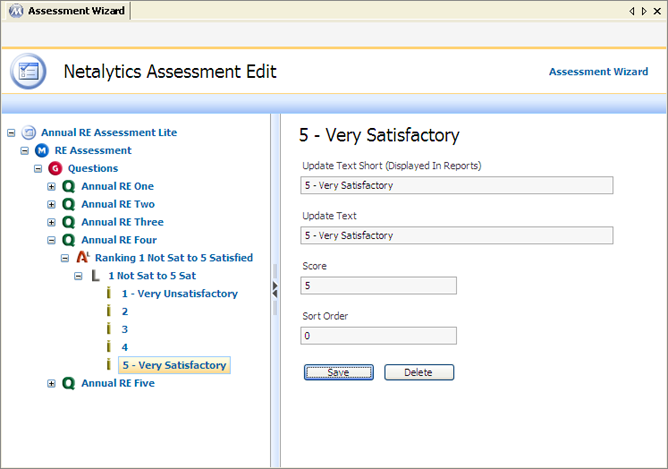Click the red A answer icon
The height and width of the screenshot is (469, 668).
click(83, 257)
